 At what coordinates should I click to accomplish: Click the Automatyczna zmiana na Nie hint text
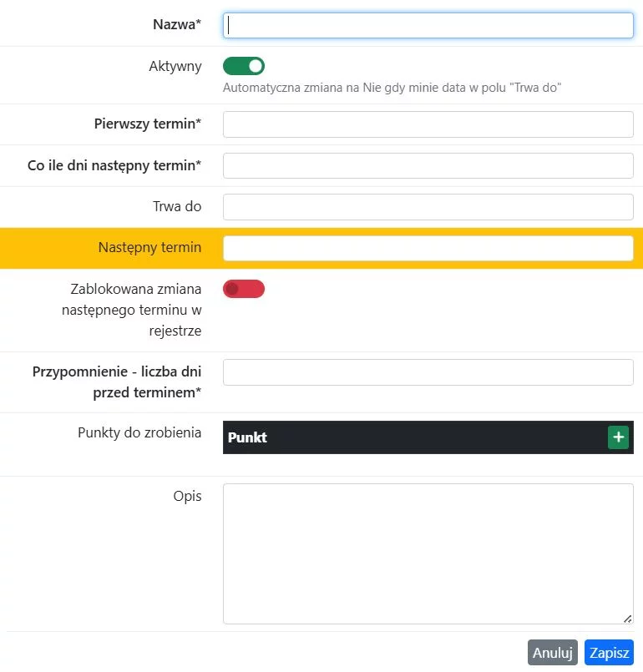point(392,88)
